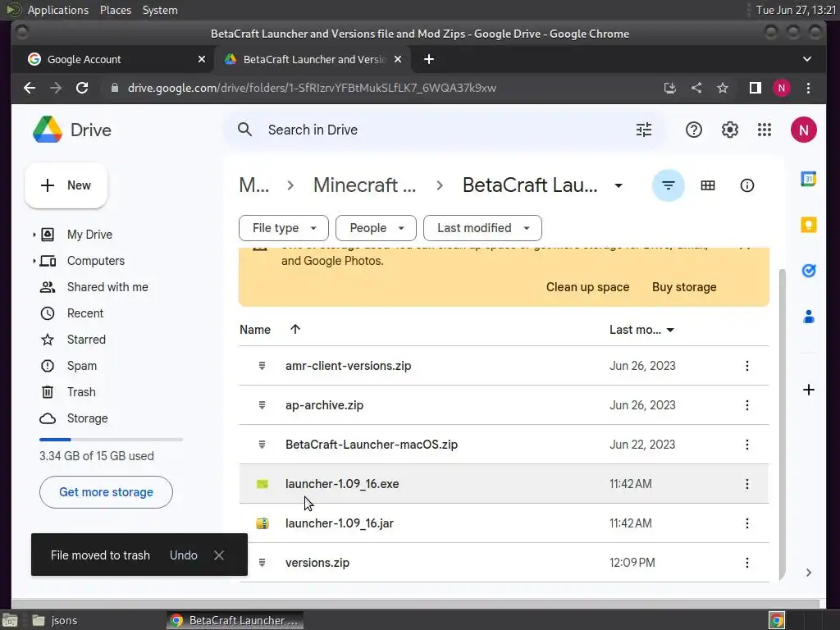Open Google apps grid

765,130
